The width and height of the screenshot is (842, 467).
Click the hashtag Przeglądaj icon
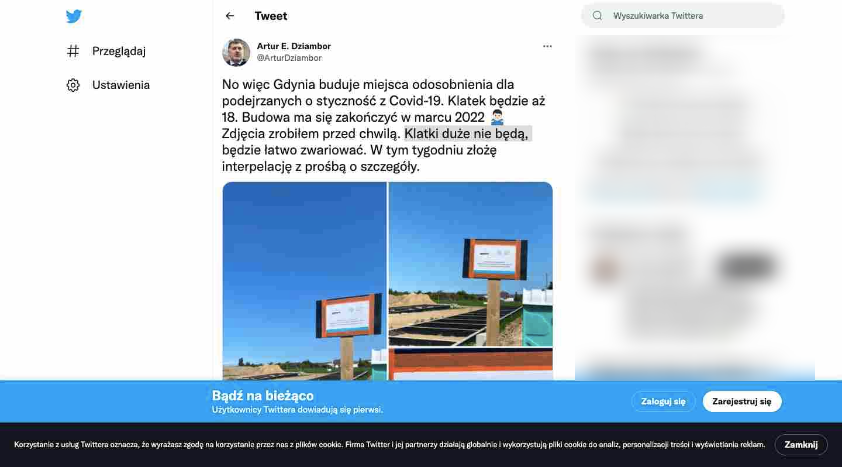73,51
